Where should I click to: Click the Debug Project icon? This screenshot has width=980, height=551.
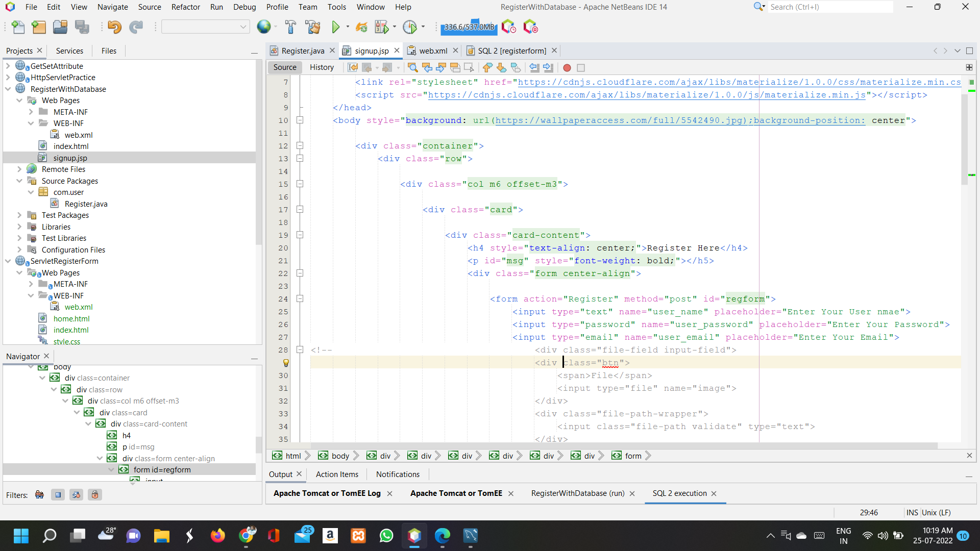(381, 27)
